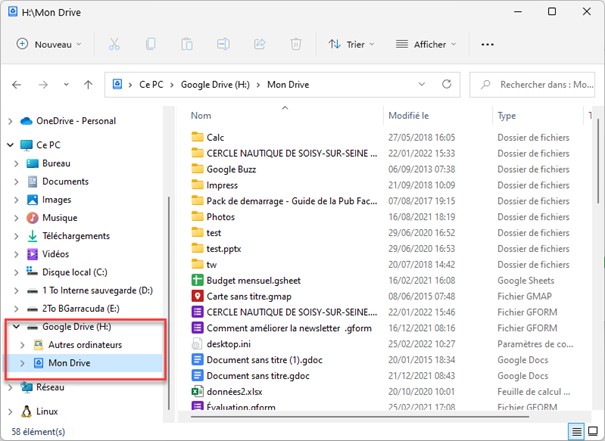Click Google Drive (H:) in the address bar
Image resolution: width=605 pixels, height=441 pixels.
click(214, 86)
